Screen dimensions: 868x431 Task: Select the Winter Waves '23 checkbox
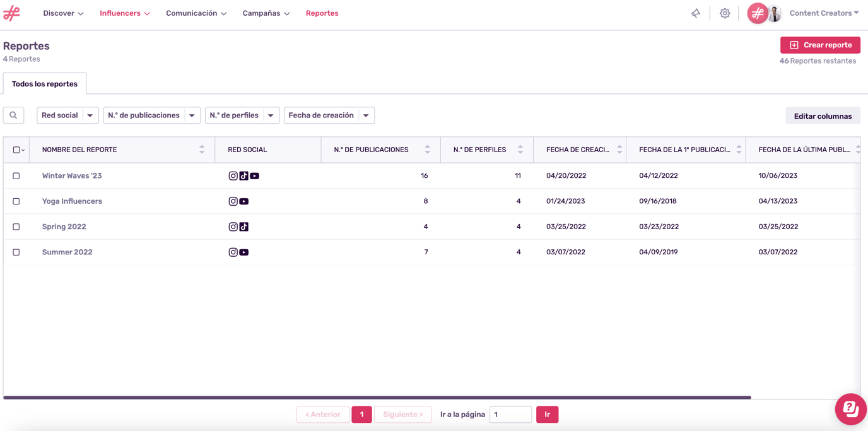tap(16, 176)
